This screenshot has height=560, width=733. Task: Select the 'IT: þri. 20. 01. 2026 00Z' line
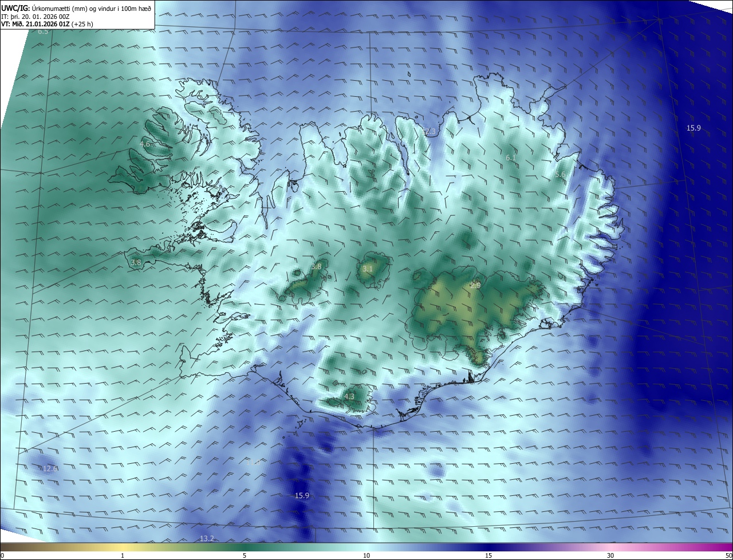point(36,16)
